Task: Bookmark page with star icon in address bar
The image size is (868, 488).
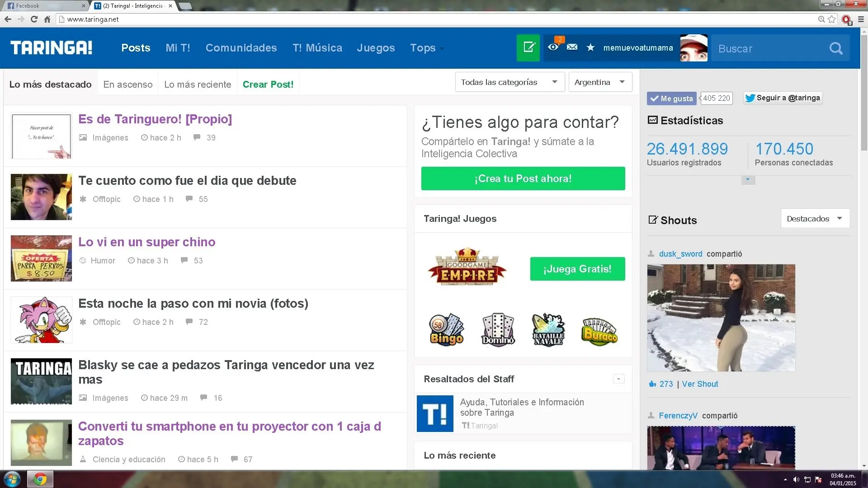Action: (x=832, y=19)
